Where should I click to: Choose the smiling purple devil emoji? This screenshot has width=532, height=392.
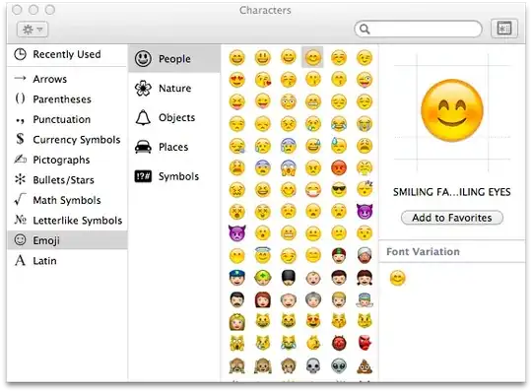pyautogui.click(x=365, y=211)
